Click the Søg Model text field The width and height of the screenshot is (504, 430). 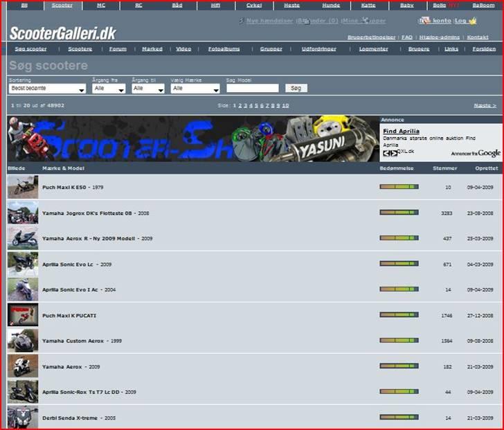point(252,89)
